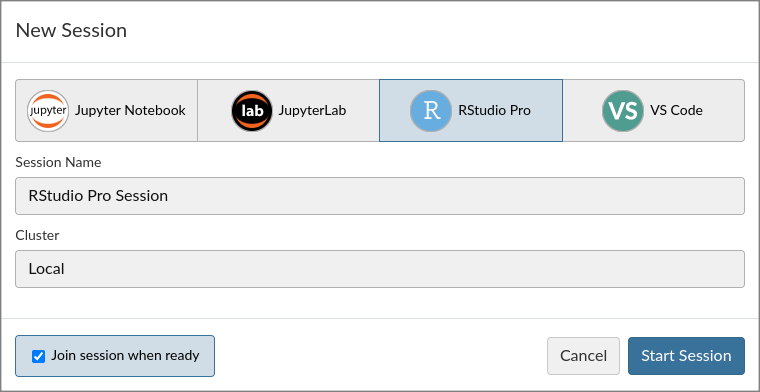Uncheck the Join session when ready checkbox
This screenshot has width=760, height=392.
38,356
